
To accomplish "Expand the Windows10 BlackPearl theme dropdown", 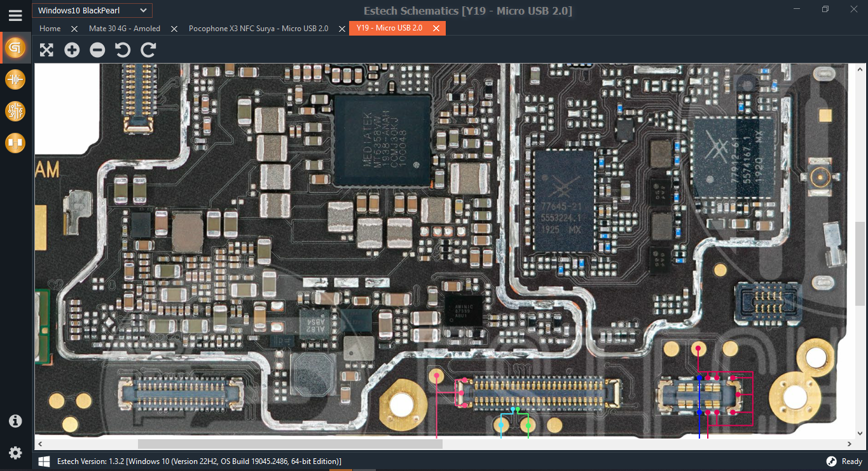I will point(92,10).
